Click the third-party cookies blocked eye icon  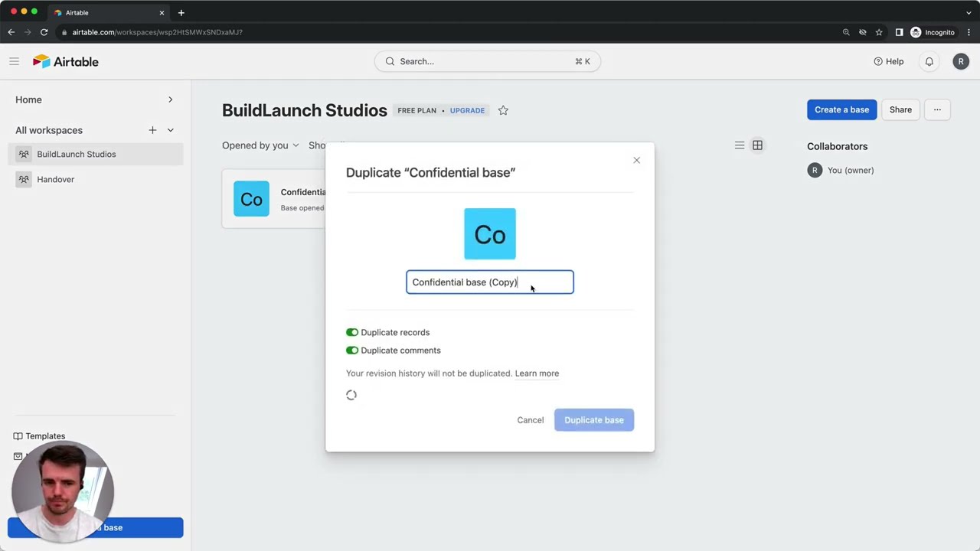pos(863,32)
